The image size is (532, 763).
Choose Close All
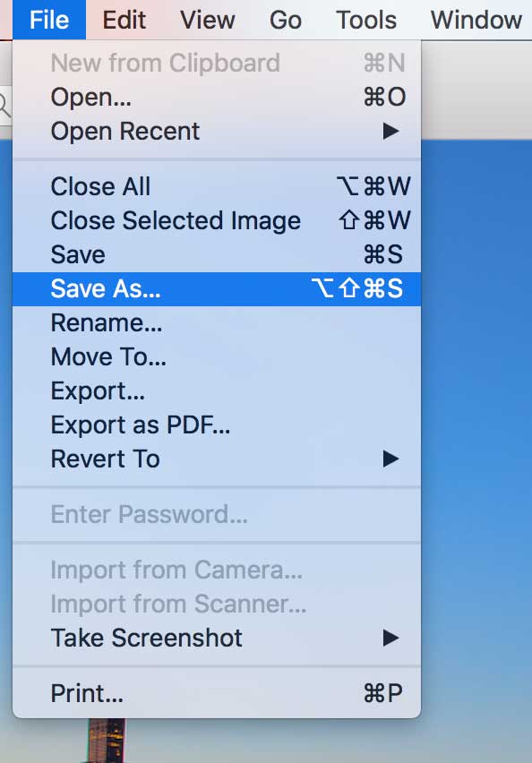tap(99, 186)
